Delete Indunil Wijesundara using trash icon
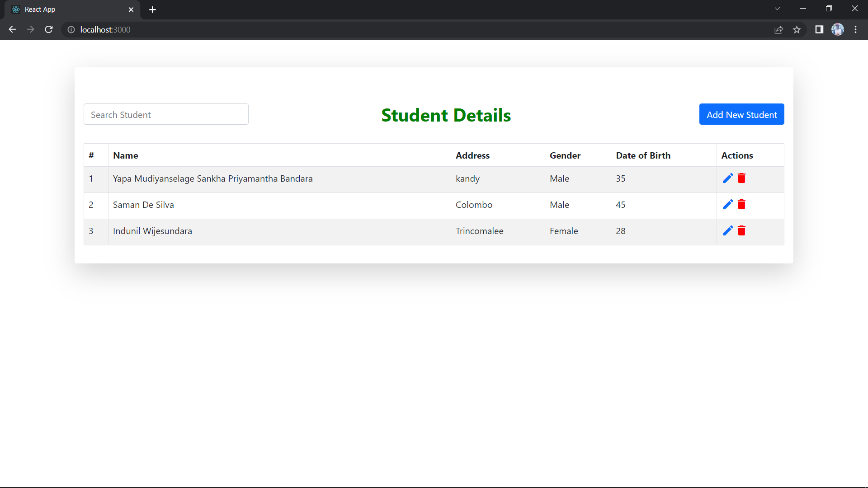 (741, 230)
